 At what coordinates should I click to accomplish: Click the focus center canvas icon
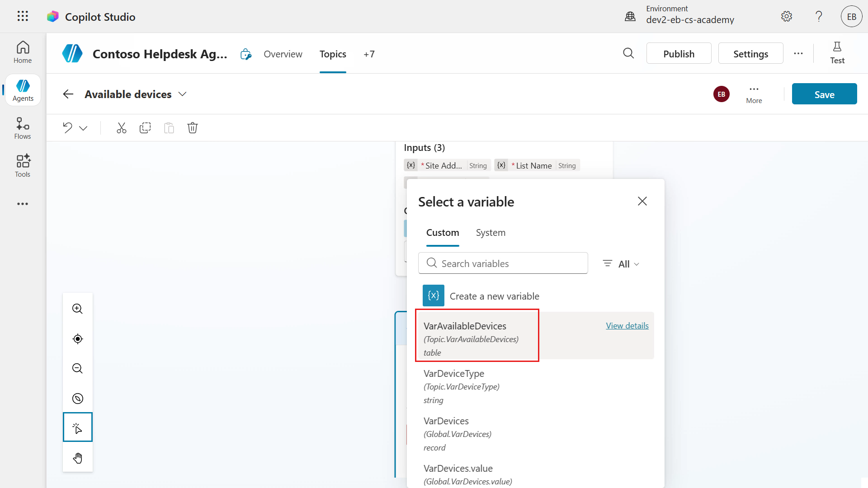tap(78, 339)
